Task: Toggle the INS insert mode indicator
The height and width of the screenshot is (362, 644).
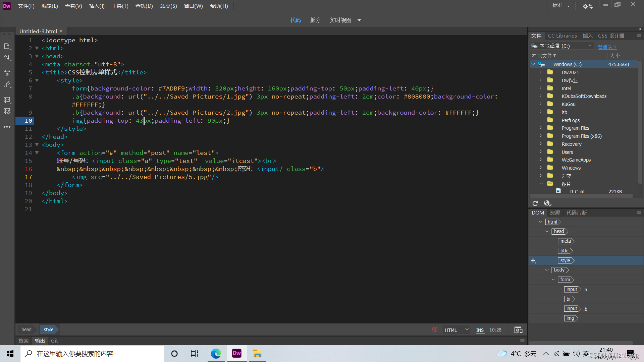Action: [480, 330]
